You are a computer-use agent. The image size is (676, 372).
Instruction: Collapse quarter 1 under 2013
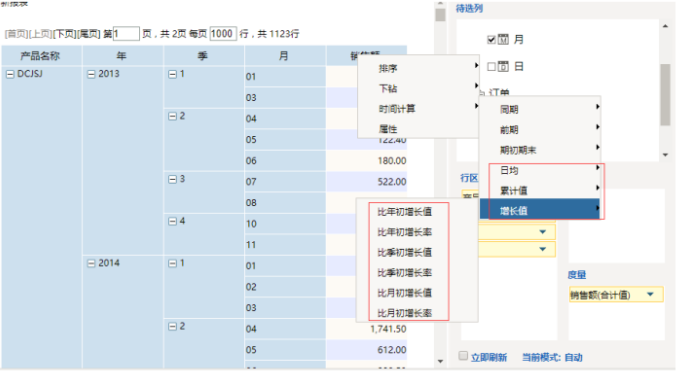pyautogui.click(x=172, y=74)
